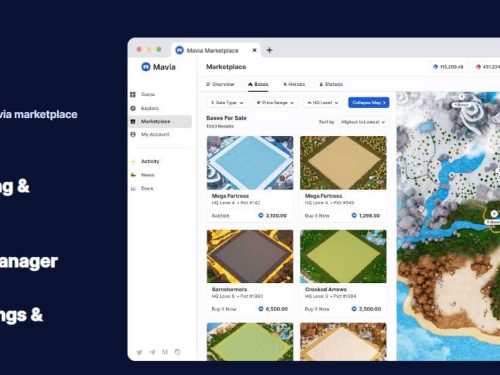Screen dimensions: 500x375
Task: Select the Mavia Marketplace browser tab
Action: click(216, 50)
